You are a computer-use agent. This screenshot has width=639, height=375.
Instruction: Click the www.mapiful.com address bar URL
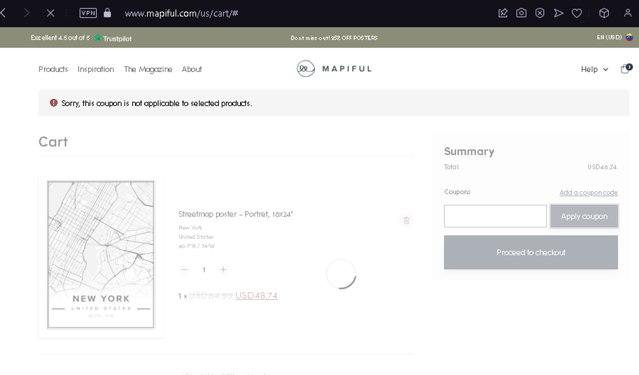pyautogui.click(x=181, y=13)
